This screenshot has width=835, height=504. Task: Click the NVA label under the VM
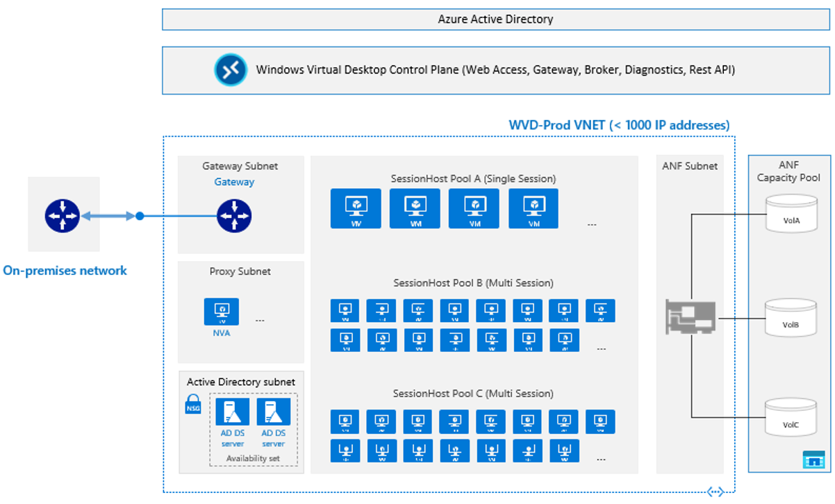[x=222, y=333]
